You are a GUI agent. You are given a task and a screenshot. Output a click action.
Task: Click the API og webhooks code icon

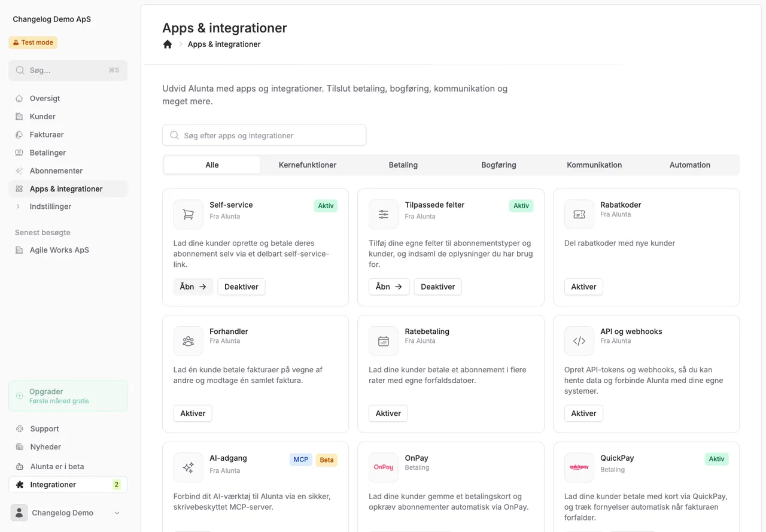coord(579,341)
